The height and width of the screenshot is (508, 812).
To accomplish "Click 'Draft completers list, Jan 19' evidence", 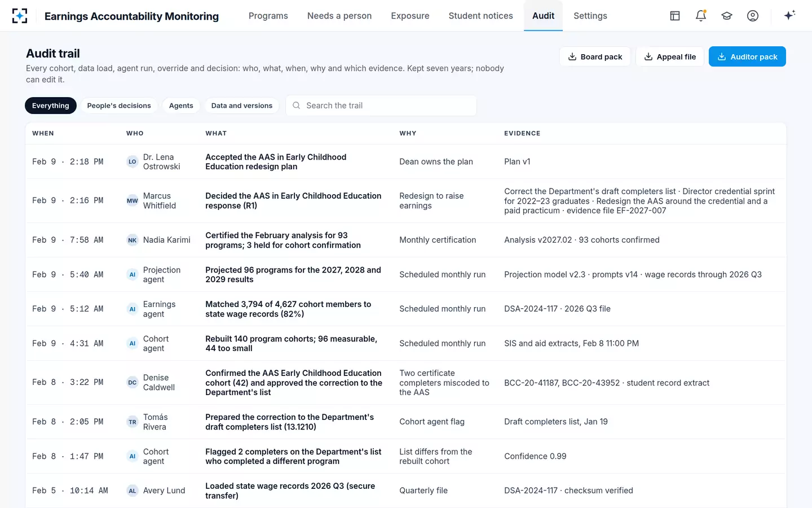I will point(556,422).
